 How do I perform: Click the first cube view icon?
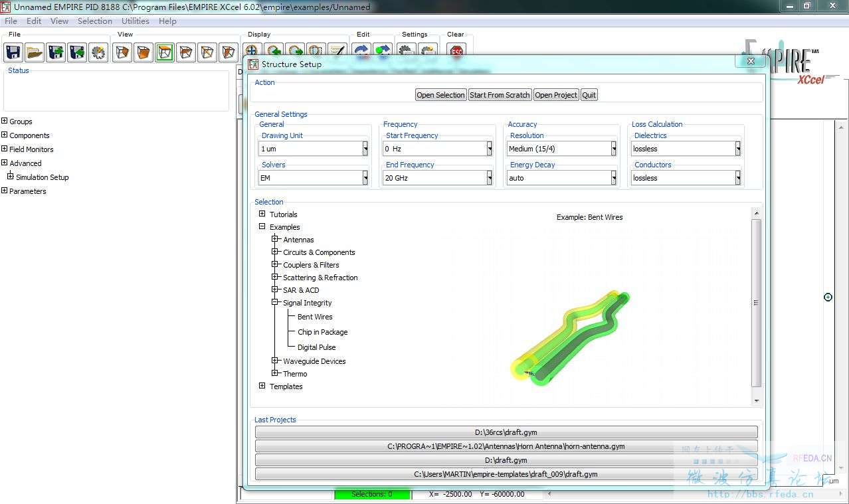pyautogui.click(x=122, y=52)
